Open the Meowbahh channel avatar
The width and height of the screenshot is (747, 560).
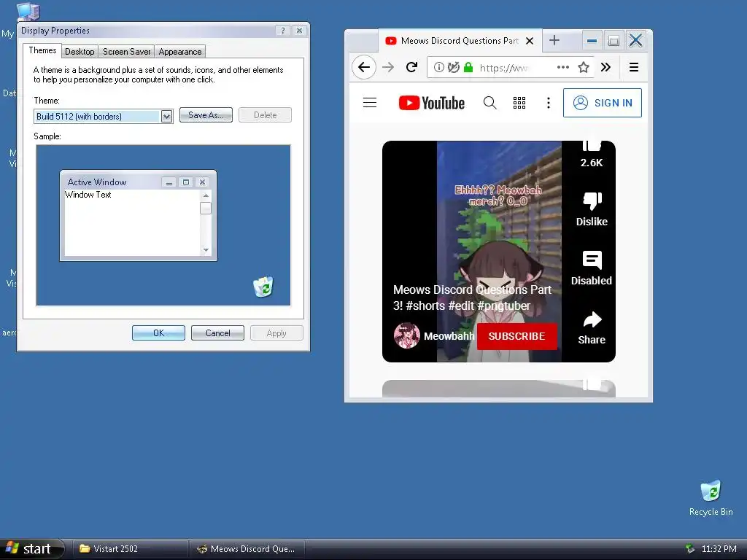pos(407,335)
